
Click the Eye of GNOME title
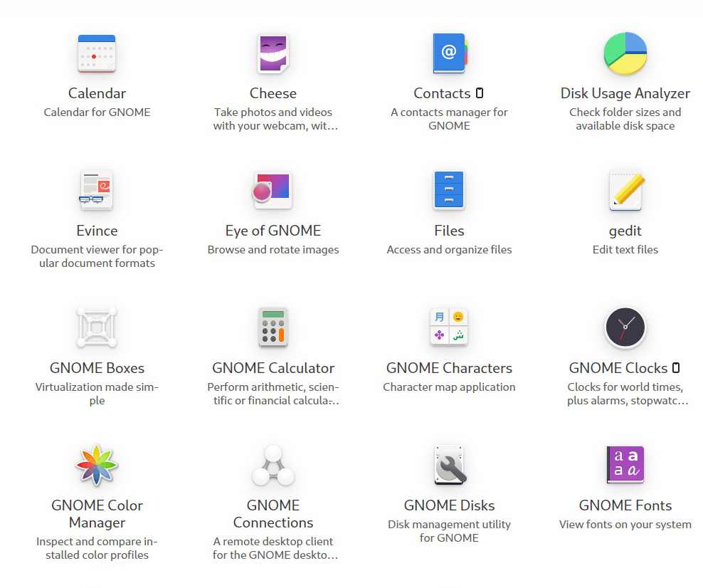[x=273, y=231]
